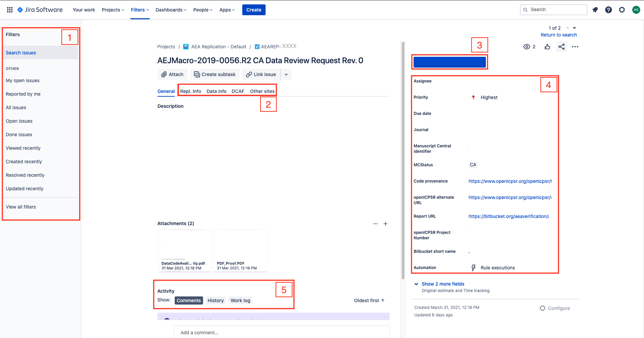Open the app switcher grid icon

point(10,10)
